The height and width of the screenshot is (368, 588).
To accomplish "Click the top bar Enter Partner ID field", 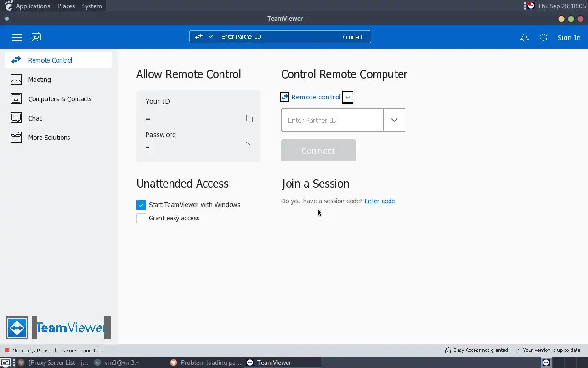I will tap(278, 37).
